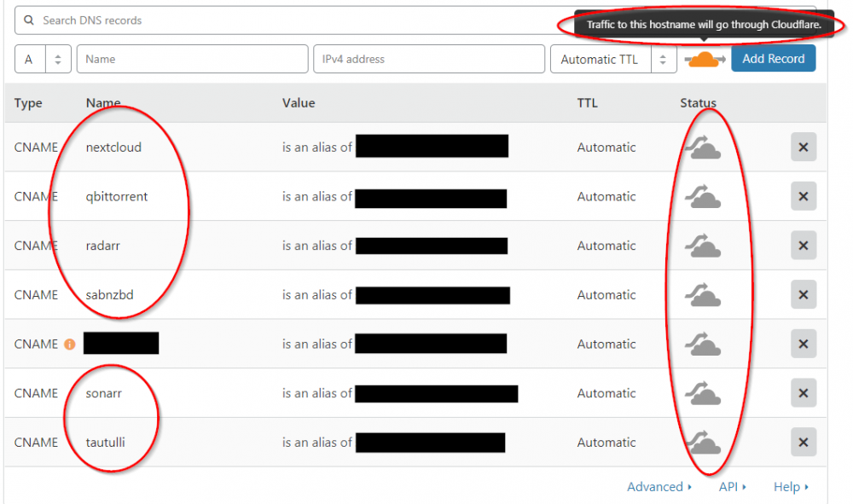Image resolution: width=853 pixels, height=504 pixels.
Task: Click the orange info icon beside CNAME
Action: click(70, 345)
